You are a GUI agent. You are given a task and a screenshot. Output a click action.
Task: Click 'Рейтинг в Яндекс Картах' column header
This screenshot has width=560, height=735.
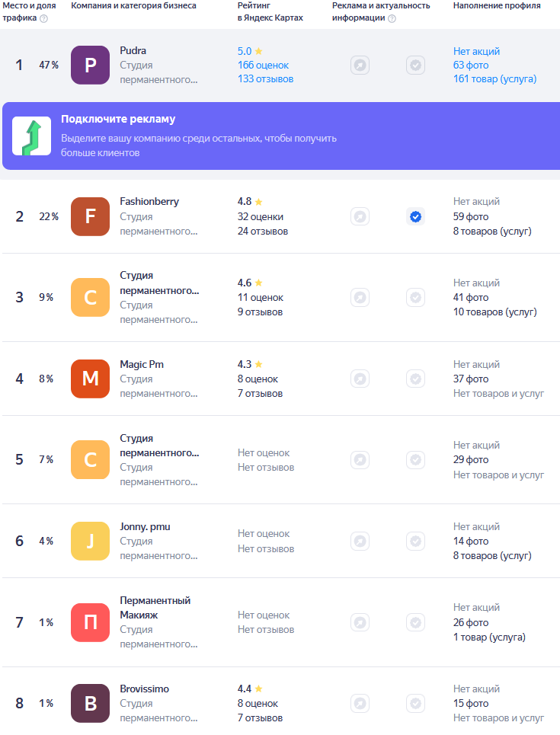[270, 11]
